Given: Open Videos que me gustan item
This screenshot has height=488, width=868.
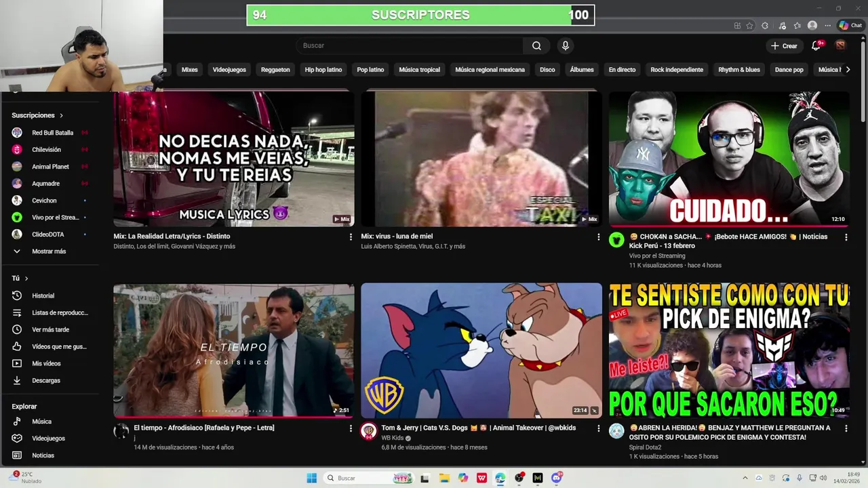Looking at the screenshot, I should tap(50, 346).
